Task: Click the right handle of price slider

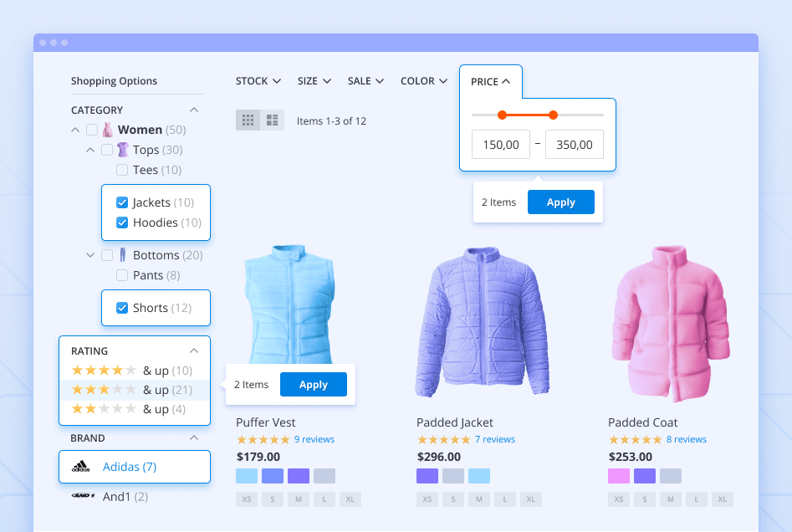Action: click(x=553, y=115)
